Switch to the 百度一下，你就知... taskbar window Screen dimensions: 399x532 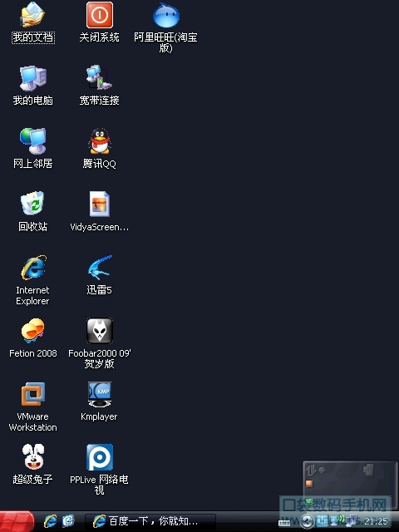150,521
